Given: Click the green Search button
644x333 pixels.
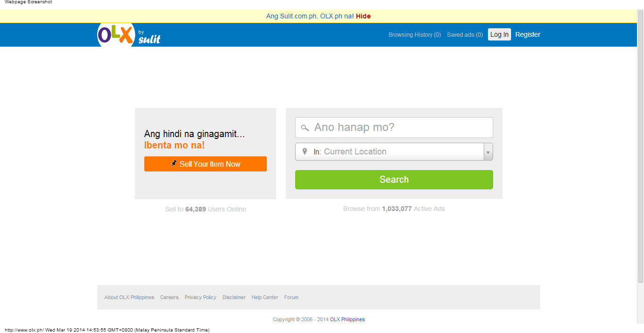Looking at the screenshot, I should 394,179.
